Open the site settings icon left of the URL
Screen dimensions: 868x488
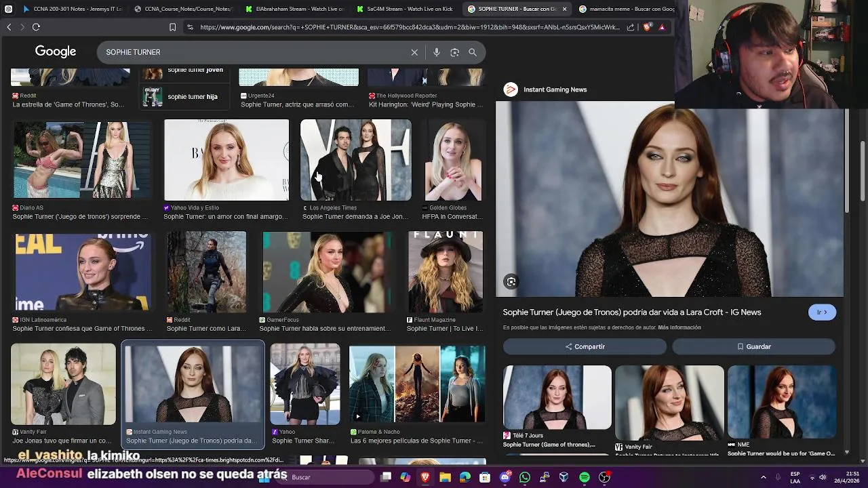[x=190, y=27]
